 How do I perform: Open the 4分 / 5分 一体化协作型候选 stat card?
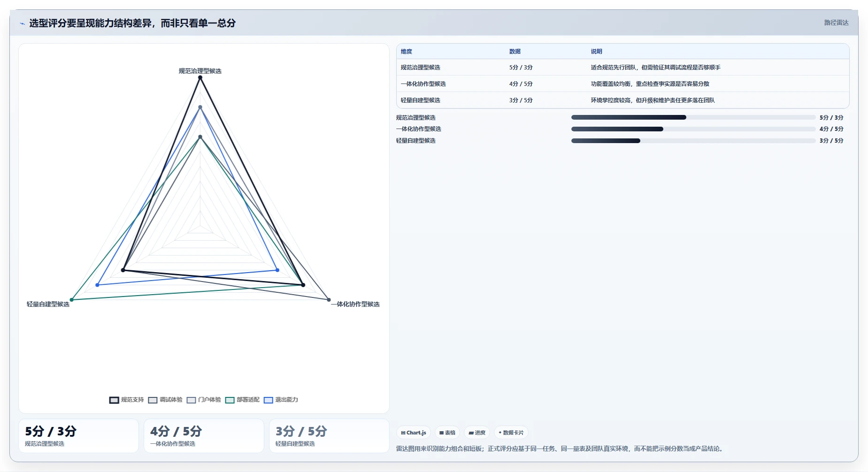[204, 436]
